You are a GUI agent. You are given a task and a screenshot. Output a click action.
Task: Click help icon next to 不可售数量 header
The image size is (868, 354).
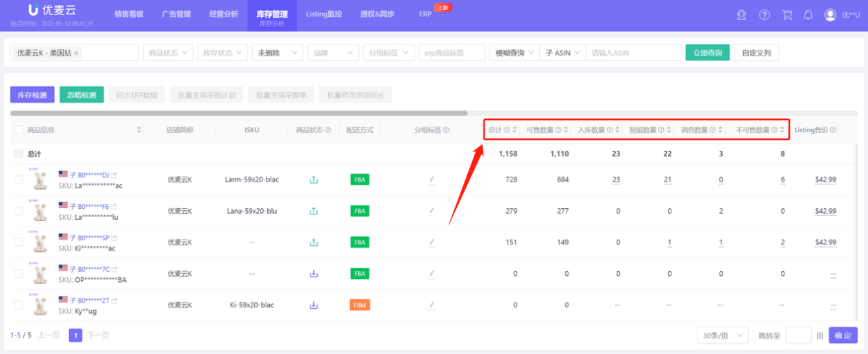[x=775, y=129]
